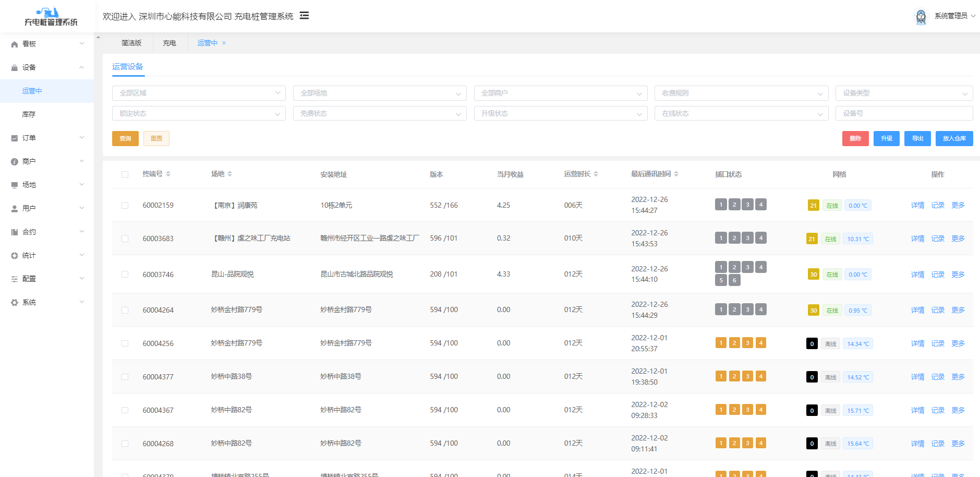Click orange socket 4 badge for 60004256
The height and width of the screenshot is (477, 980).
pyautogui.click(x=761, y=343)
